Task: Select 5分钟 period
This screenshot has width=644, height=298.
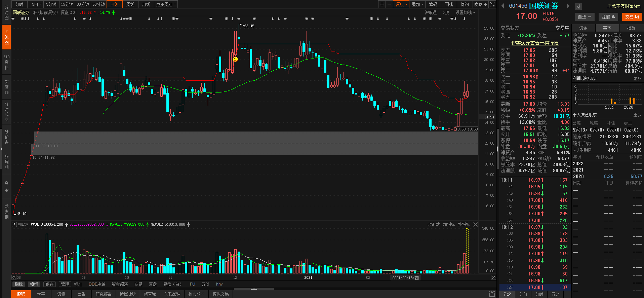Action: pyautogui.click(x=51, y=4)
